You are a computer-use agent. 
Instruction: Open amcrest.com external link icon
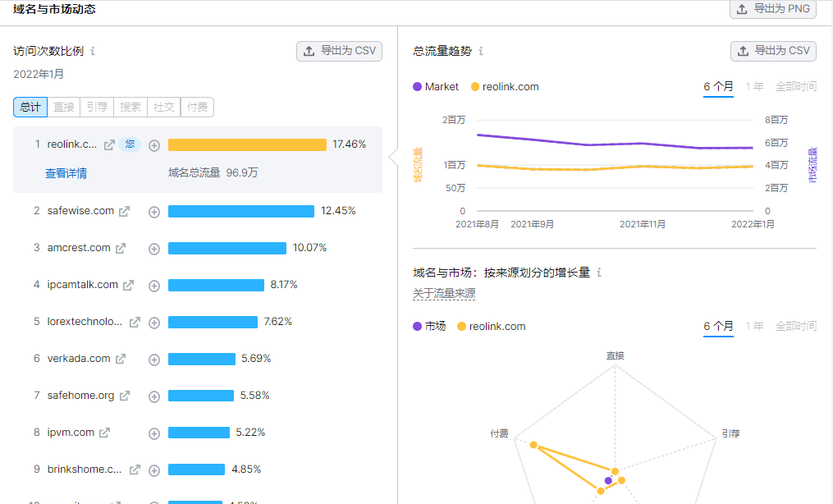(x=121, y=248)
